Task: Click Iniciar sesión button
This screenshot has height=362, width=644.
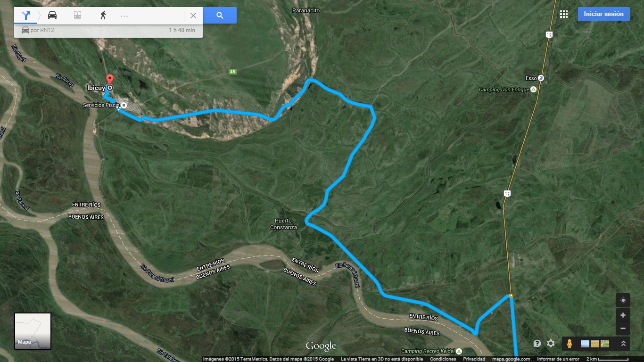Action: pos(603,14)
